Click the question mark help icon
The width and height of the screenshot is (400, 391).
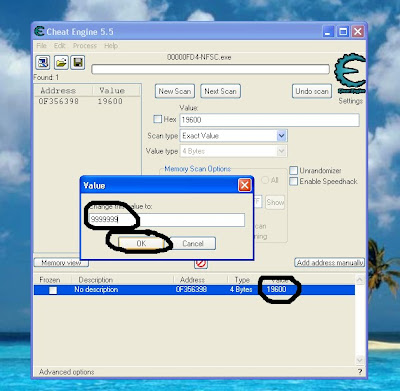coord(360,372)
